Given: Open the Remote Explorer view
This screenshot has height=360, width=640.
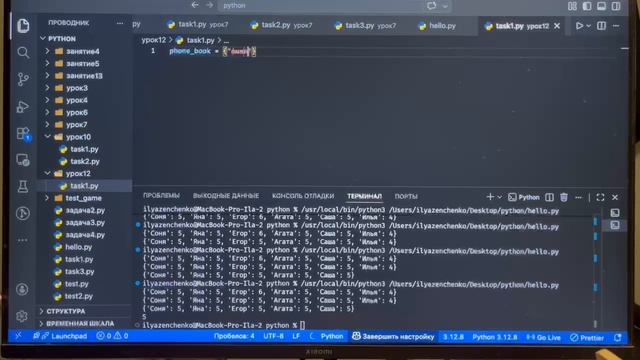Looking at the screenshot, I should [x=23, y=160].
